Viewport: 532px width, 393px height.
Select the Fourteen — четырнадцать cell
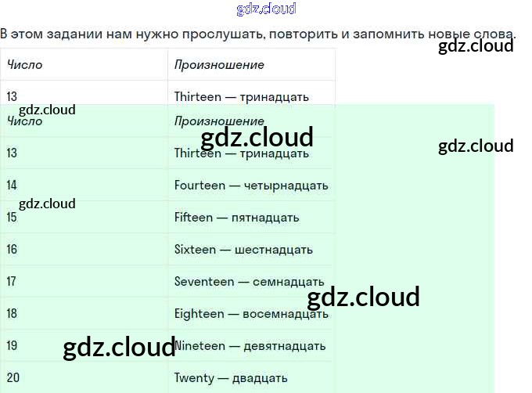(251, 186)
